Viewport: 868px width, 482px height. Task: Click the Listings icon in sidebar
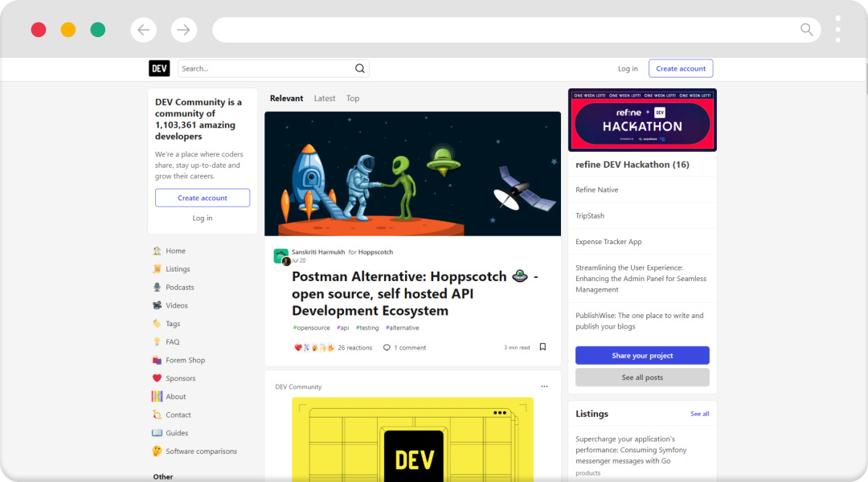pos(158,269)
